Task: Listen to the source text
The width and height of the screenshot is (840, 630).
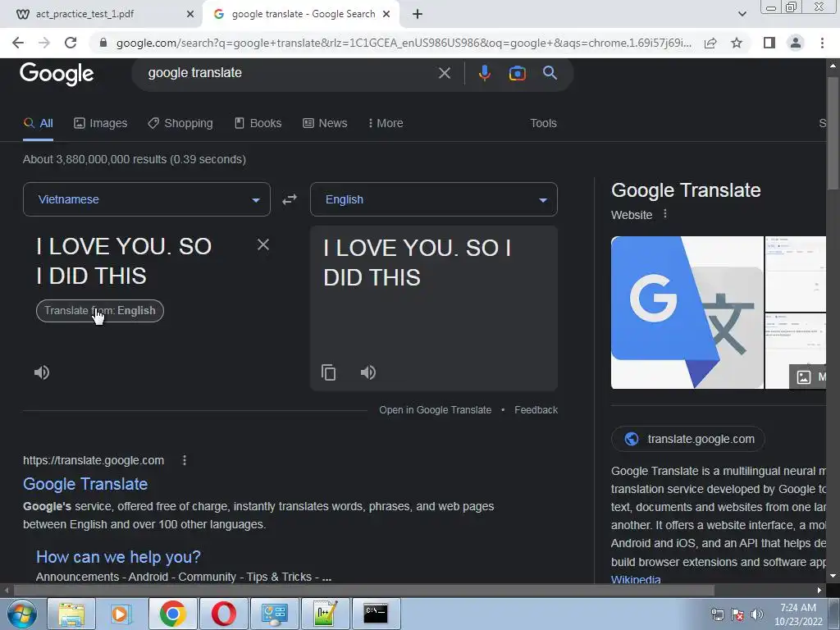Action: [x=42, y=372]
